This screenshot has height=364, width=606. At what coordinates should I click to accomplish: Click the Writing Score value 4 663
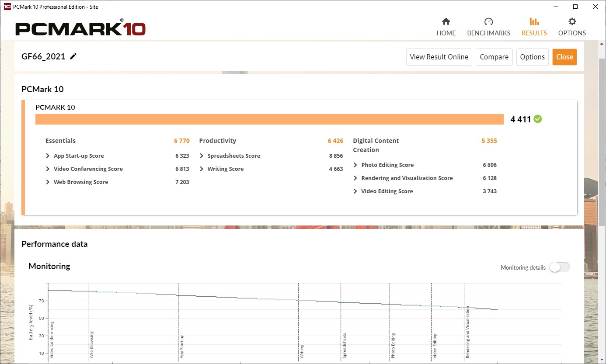coord(336,169)
